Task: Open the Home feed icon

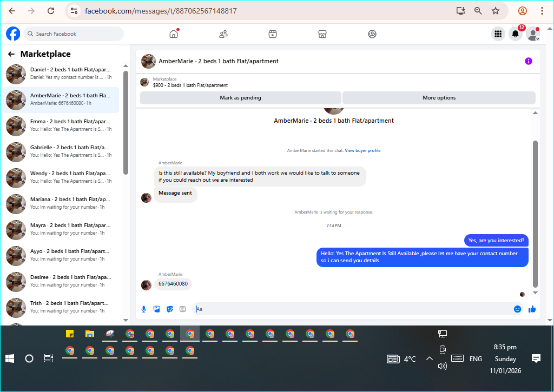Action: (174, 34)
